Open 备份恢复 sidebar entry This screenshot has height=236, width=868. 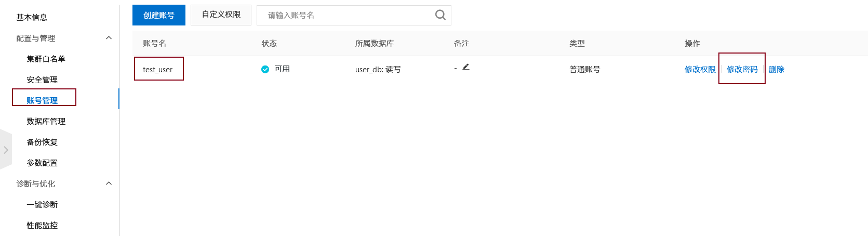tap(42, 142)
